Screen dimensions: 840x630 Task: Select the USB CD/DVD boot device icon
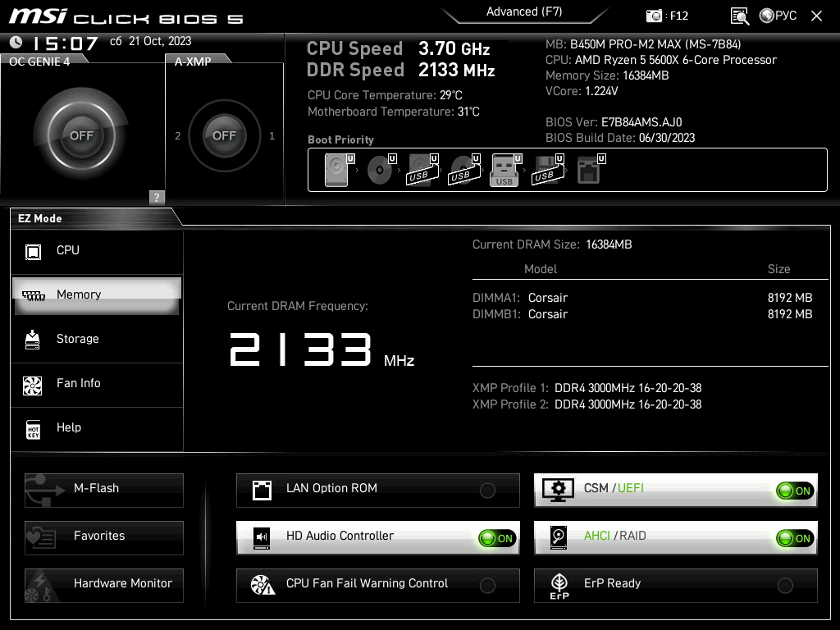[464, 171]
